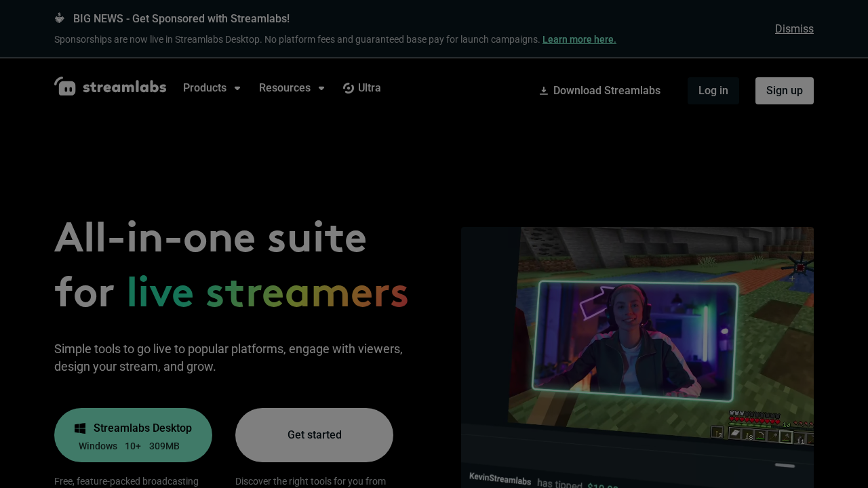
Task: Open Download Streamlabs from the navigation
Action: pyautogui.click(x=599, y=89)
